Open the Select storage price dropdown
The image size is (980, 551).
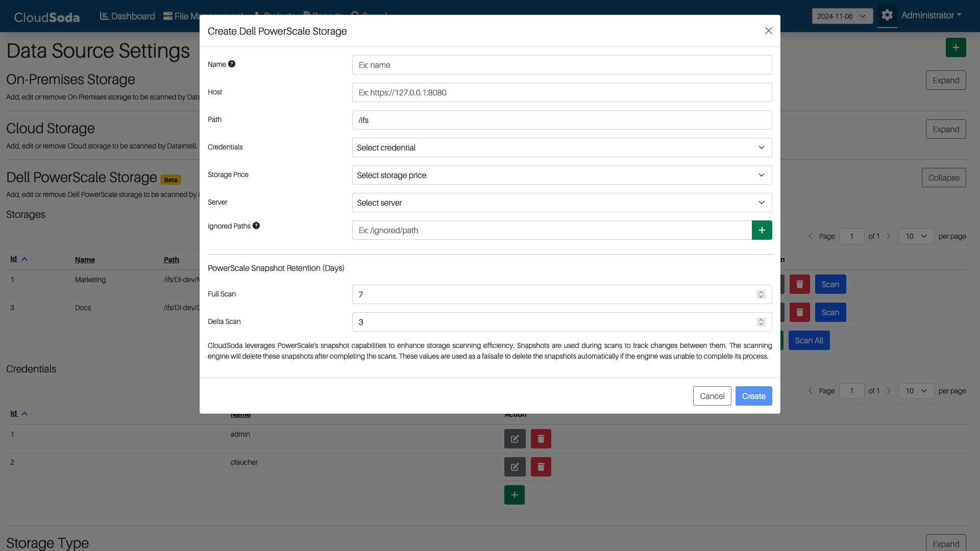(x=561, y=175)
